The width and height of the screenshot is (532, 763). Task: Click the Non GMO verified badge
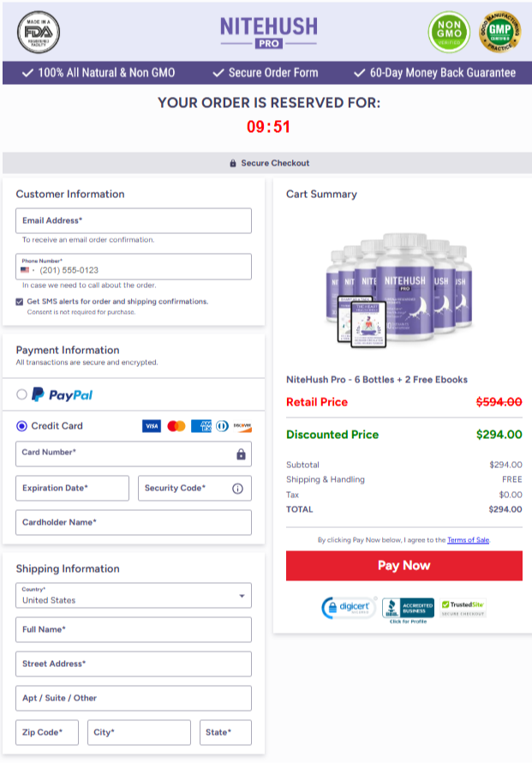click(449, 33)
